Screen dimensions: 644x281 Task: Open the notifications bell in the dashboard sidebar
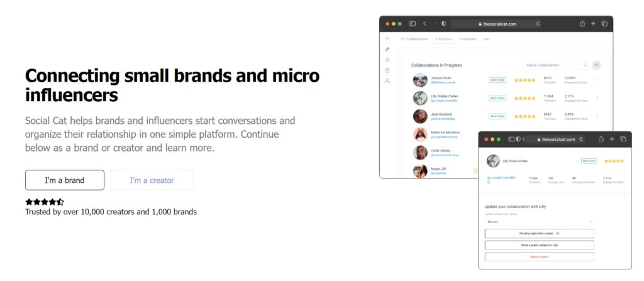387,60
